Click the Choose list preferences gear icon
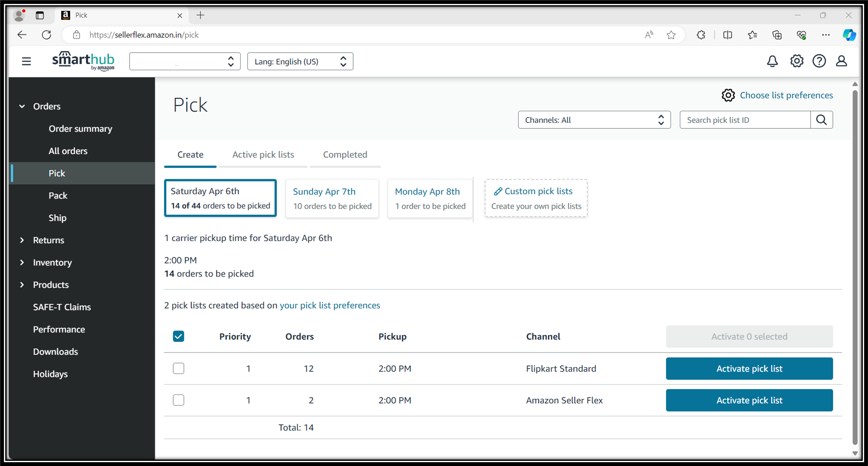Image resolution: width=868 pixels, height=466 pixels. (728, 95)
